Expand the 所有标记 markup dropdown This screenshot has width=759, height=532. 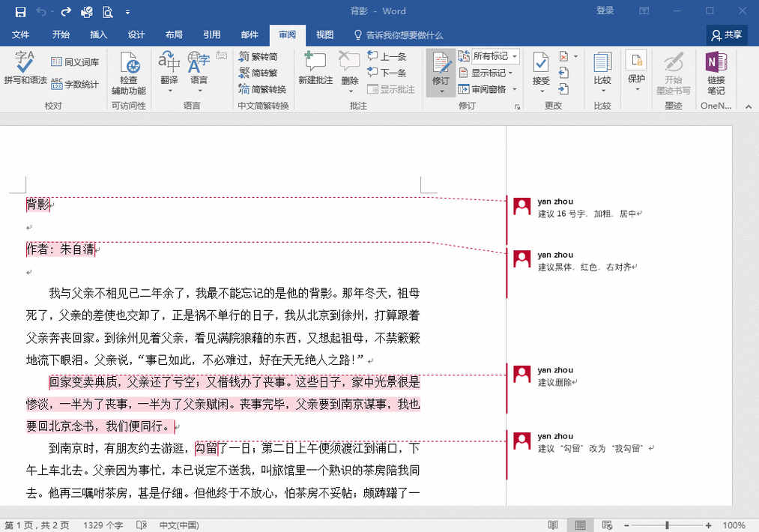click(x=515, y=56)
